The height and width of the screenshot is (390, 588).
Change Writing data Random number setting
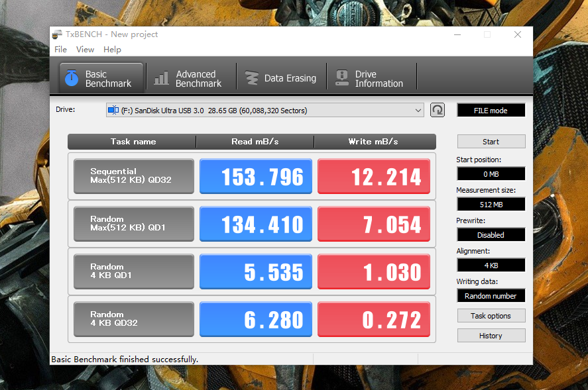491,296
